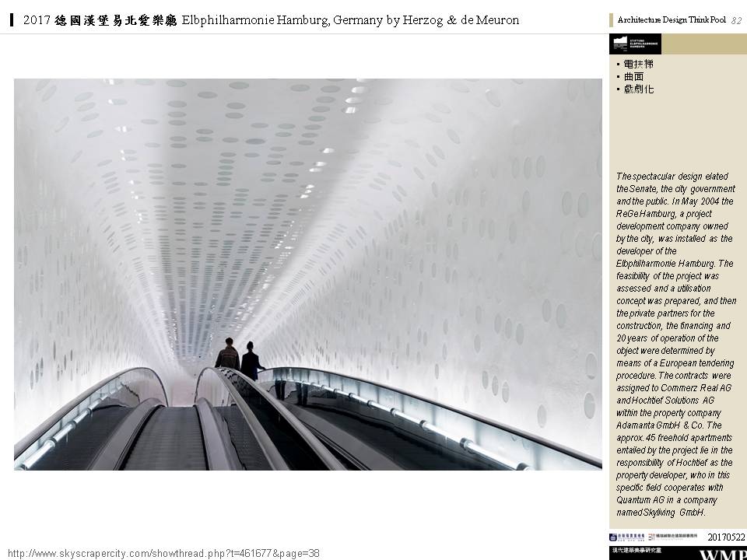Click the tan banner beside the Elbphilharmonie logo

(x=703, y=44)
